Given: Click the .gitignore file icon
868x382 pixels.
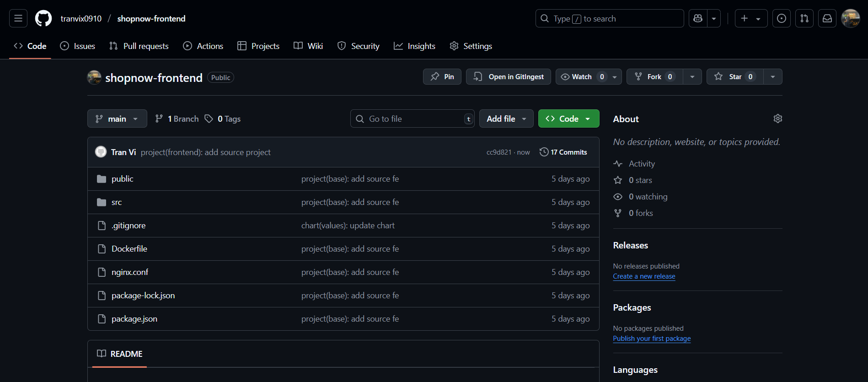Looking at the screenshot, I should (102, 226).
